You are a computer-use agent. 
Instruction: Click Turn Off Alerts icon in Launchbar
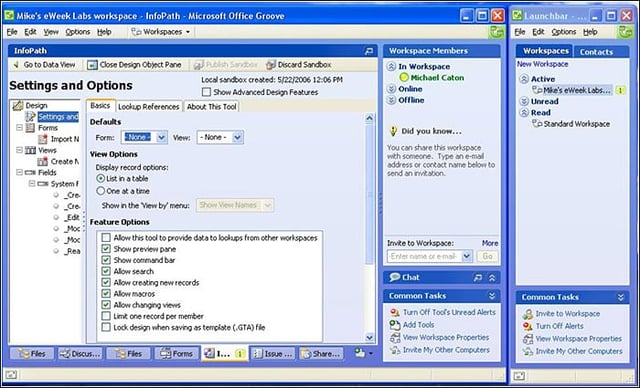pyautogui.click(x=528, y=326)
